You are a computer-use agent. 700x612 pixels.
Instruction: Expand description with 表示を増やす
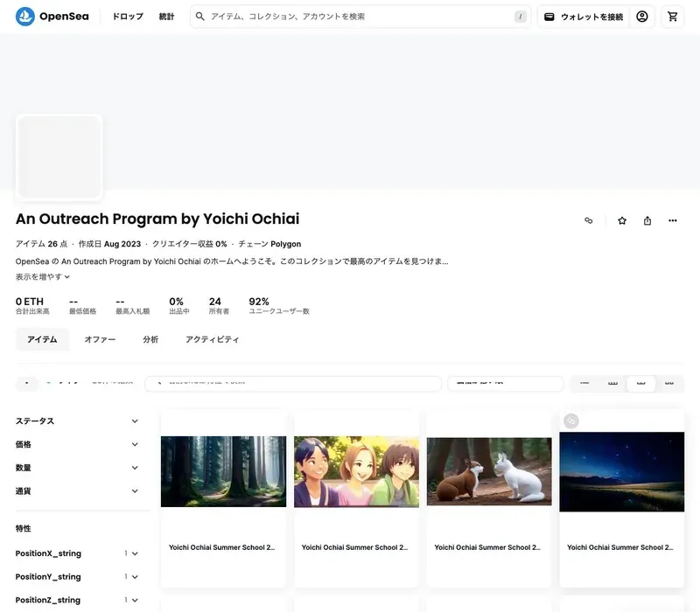tap(42, 277)
